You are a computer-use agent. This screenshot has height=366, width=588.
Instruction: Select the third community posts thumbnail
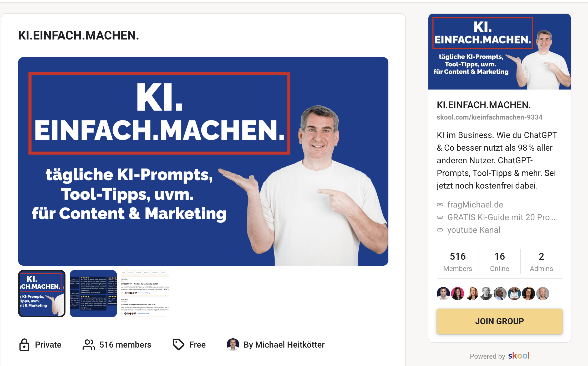[145, 294]
